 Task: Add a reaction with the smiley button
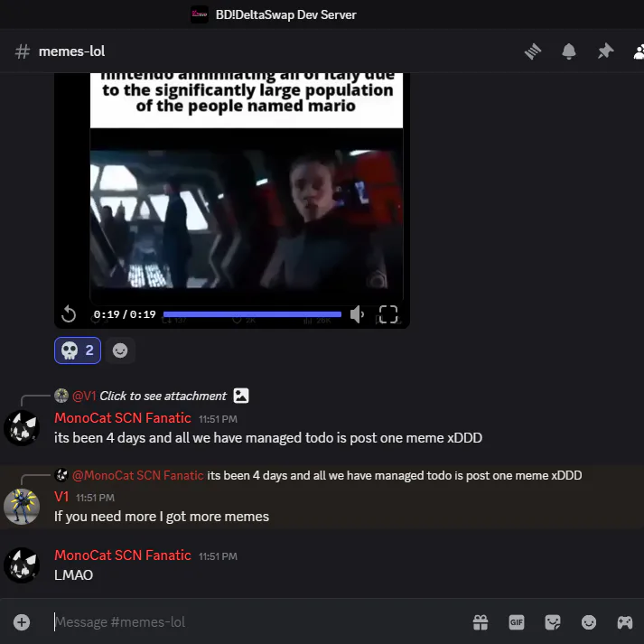120,350
